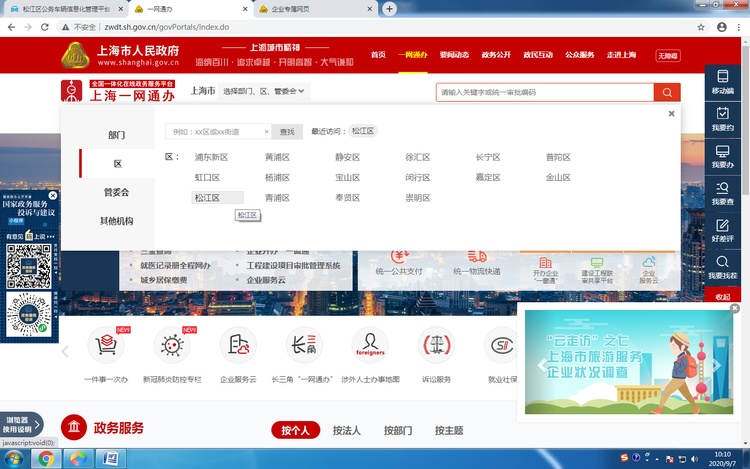The image size is (750, 469).
Task: Open 政务公开 in the top navigation
Action: pyautogui.click(x=496, y=55)
